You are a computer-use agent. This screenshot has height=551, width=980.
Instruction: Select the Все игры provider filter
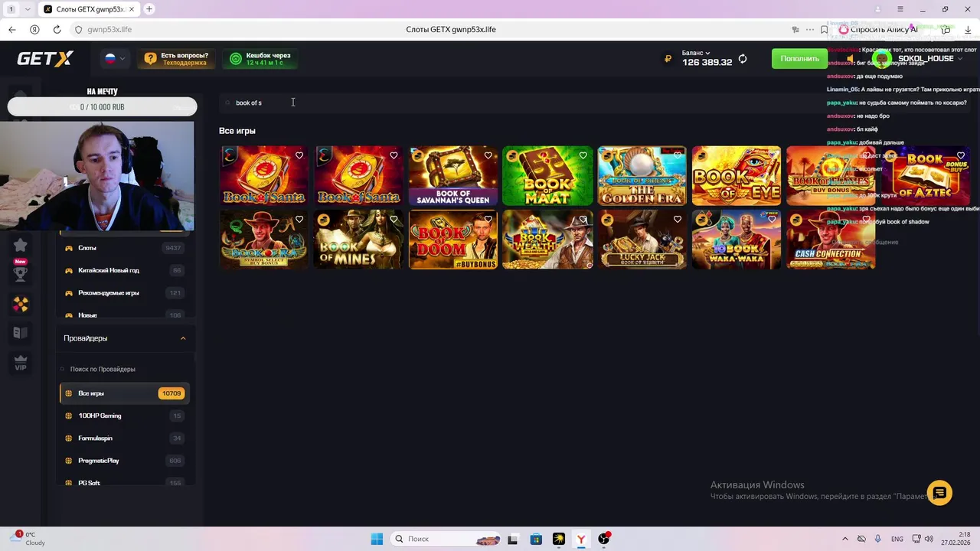coord(124,393)
